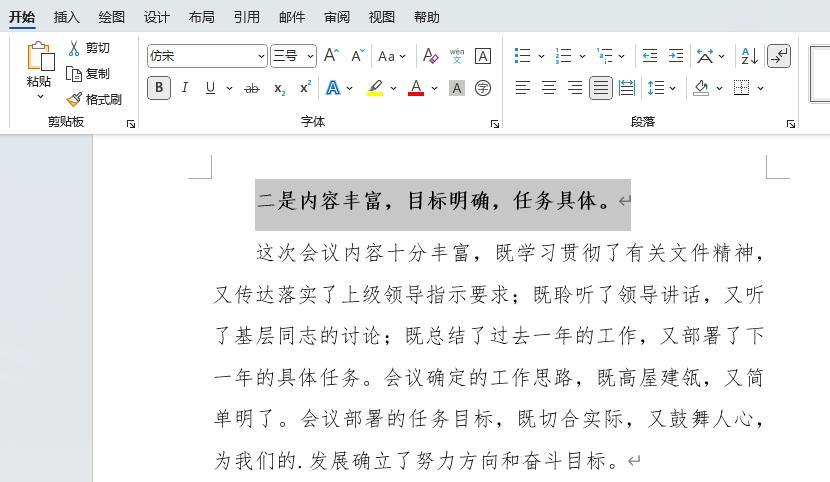Toggle Bold formatting button
830x482 pixels.
coord(159,88)
